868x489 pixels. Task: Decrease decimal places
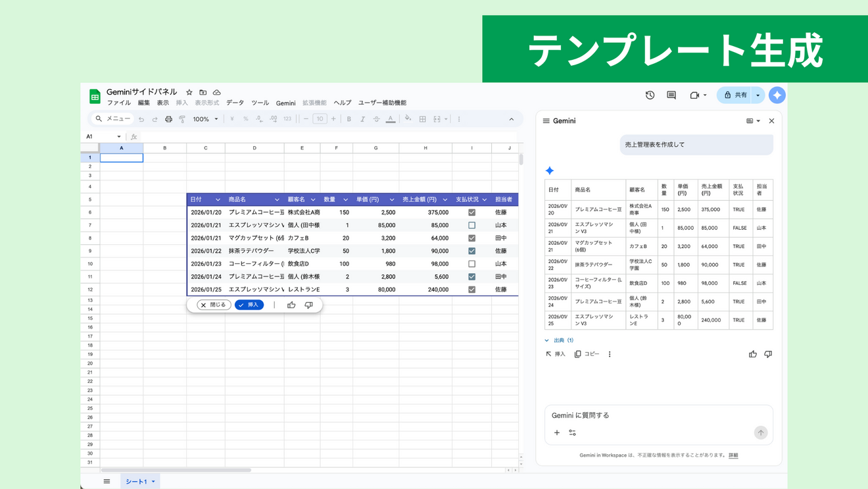[259, 119]
